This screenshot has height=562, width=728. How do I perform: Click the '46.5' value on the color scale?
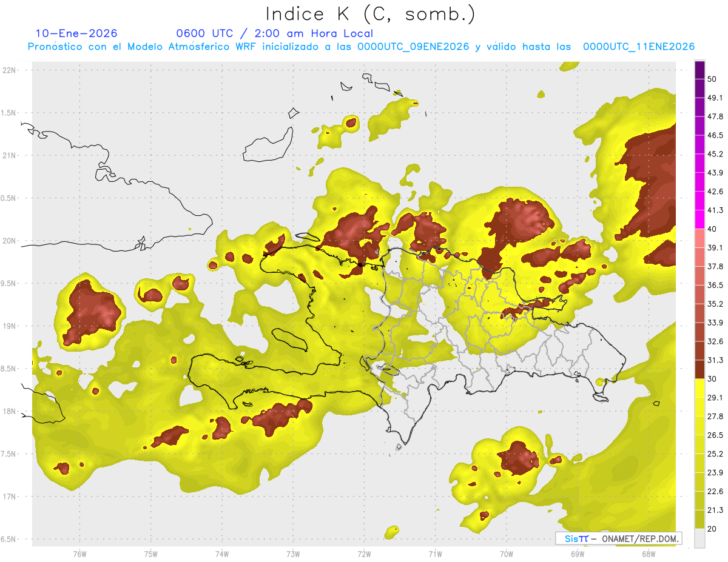point(715,135)
